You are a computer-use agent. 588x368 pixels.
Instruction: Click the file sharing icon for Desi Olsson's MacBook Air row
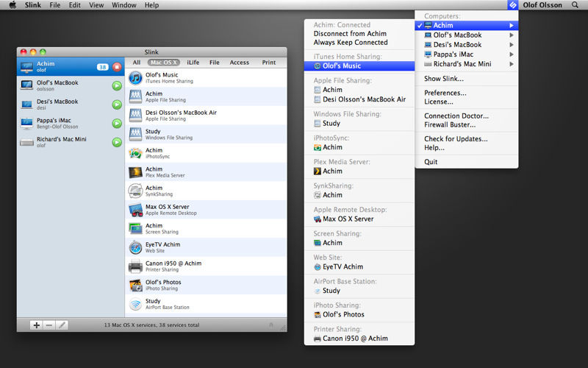coord(135,116)
